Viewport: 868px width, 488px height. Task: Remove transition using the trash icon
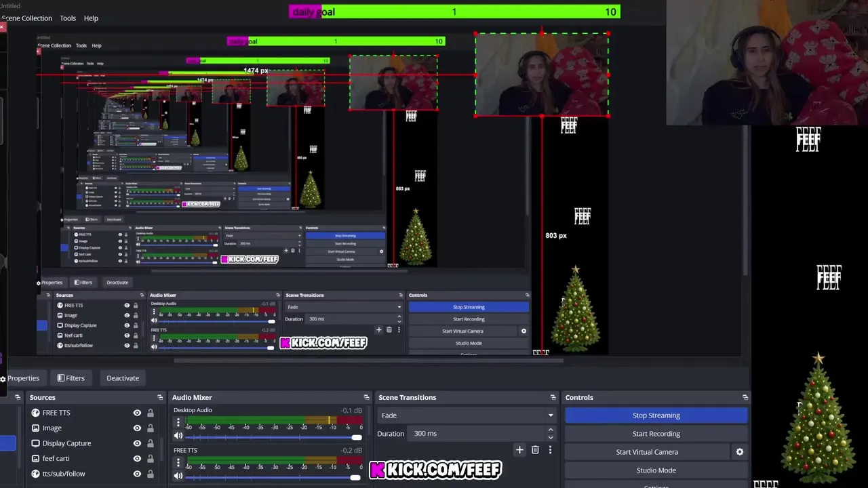[x=535, y=449]
